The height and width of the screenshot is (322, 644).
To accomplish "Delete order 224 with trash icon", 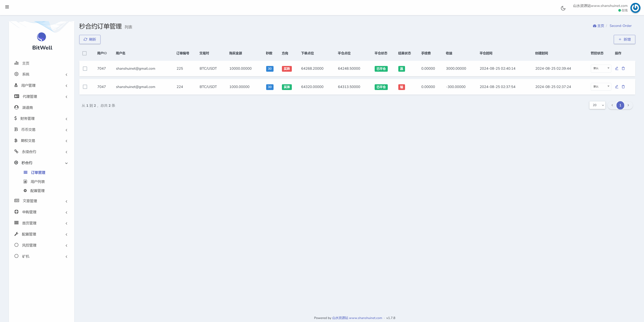I will pos(623,87).
